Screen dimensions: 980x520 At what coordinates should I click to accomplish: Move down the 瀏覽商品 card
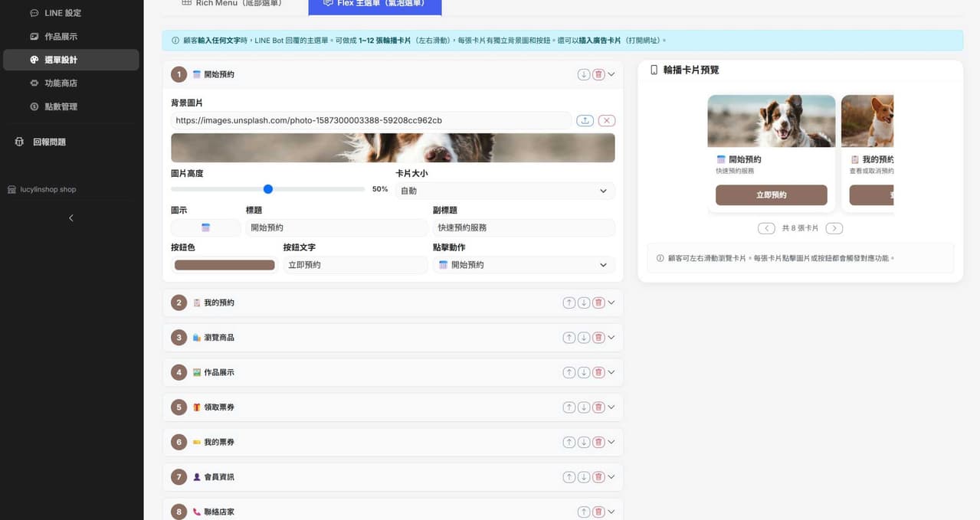pos(583,338)
